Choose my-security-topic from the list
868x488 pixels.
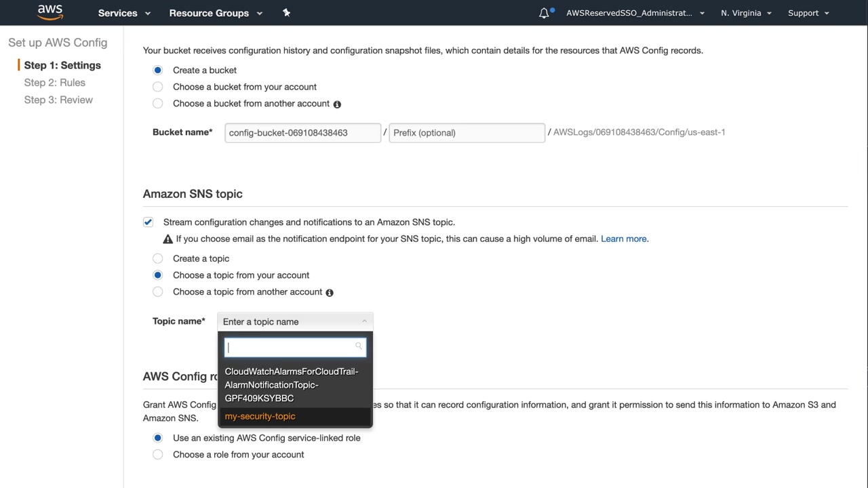260,416
